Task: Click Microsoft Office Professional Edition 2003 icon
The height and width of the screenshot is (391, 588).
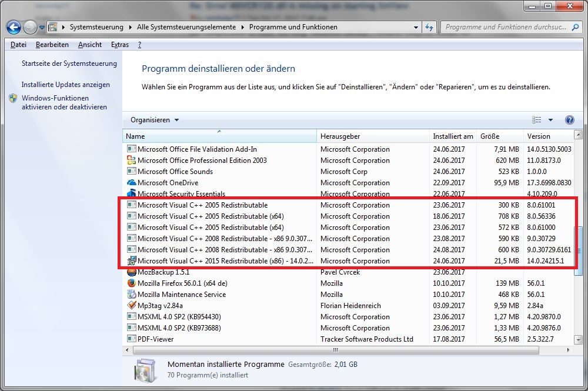Action: point(131,160)
